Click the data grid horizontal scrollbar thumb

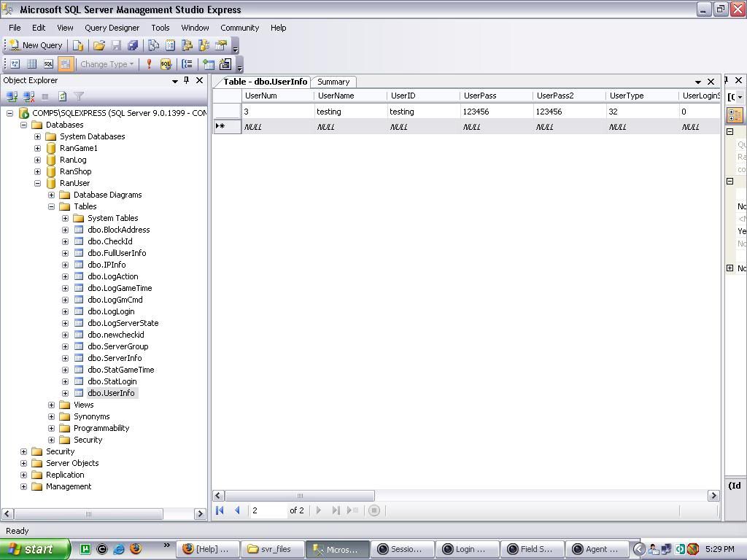299,496
